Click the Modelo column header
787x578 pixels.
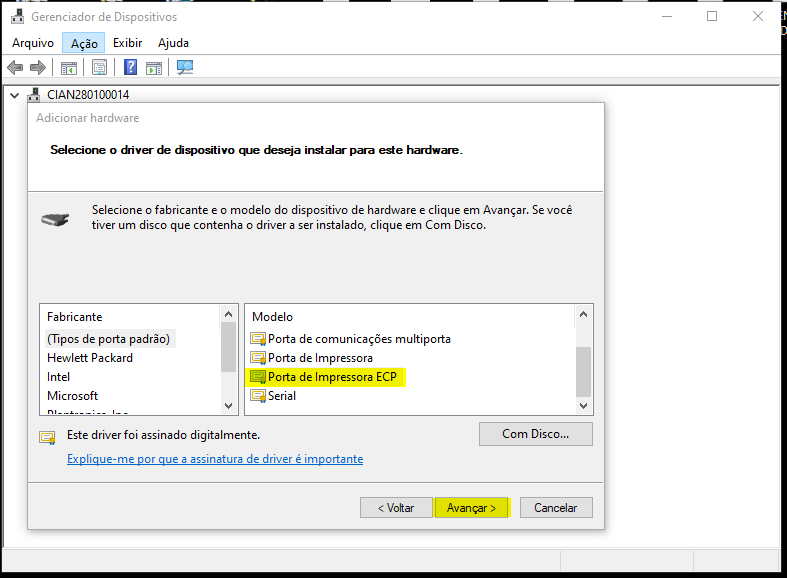[x=273, y=317]
